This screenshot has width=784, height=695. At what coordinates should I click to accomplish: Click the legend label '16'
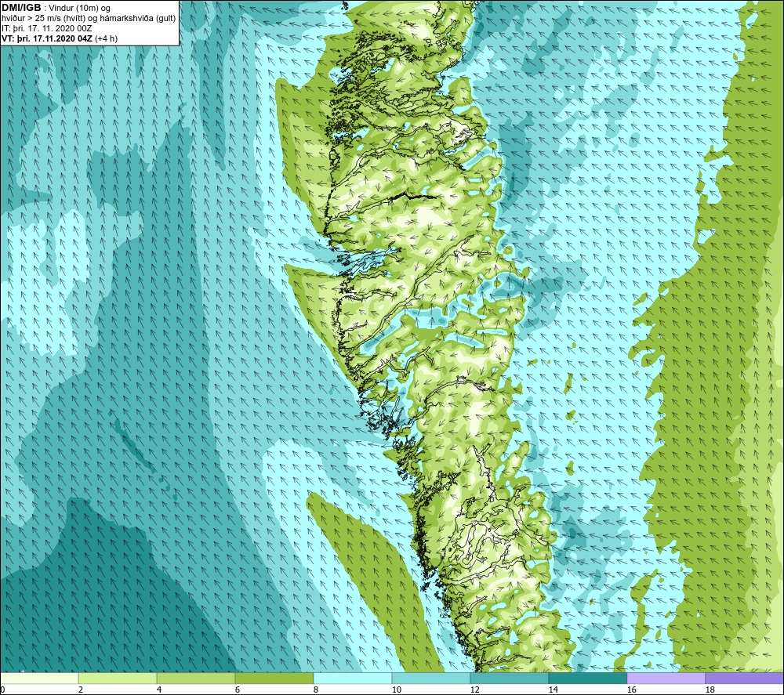point(631,690)
